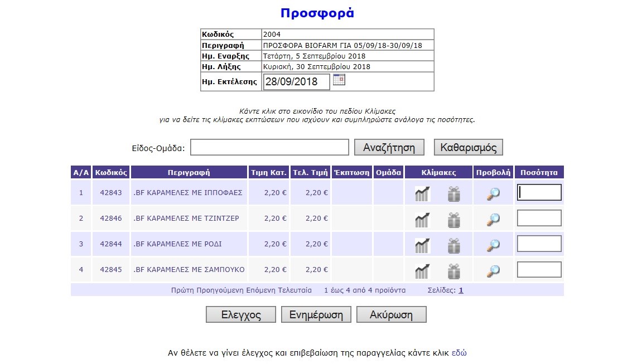Show discount scales chart for ΙΠΠΟΦΑΕΣ row
Screen dimensions: 642x364
point(422,193)
